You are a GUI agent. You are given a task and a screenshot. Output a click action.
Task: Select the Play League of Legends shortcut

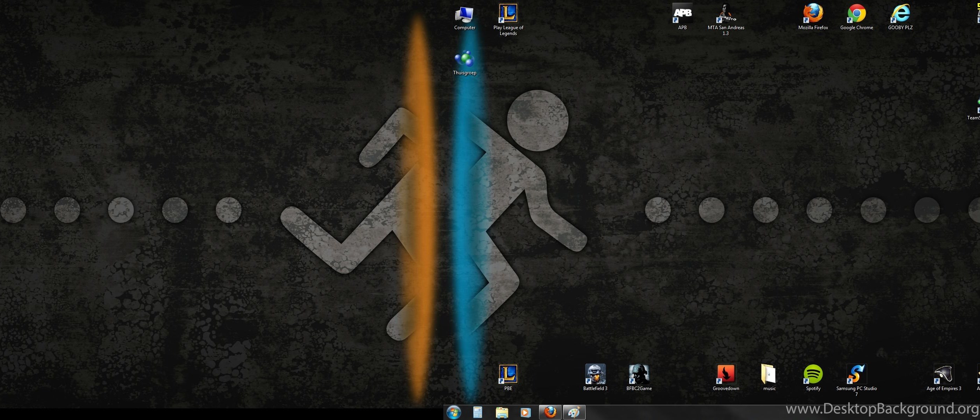pos(508,20)
